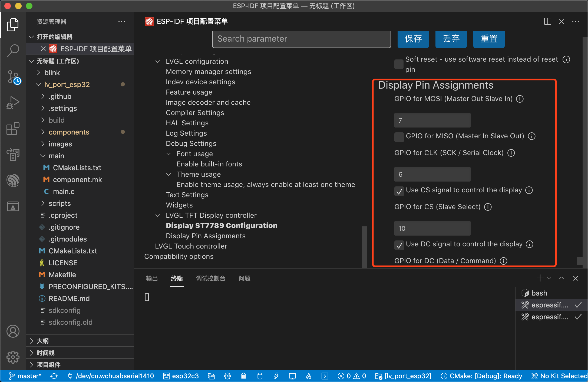Image resolution: width=588 pixels, height=382 pixels.
Task: Uncheck Use CS signal to control display
Action: [399, 191]
